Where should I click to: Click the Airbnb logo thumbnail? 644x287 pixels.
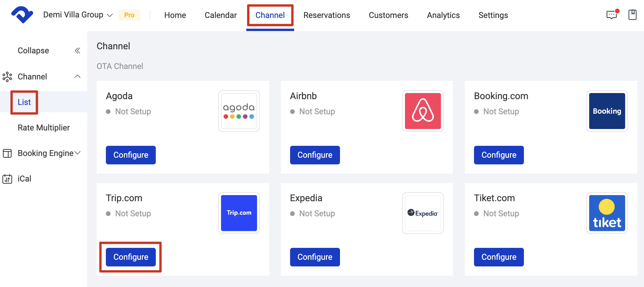(423, 111)
